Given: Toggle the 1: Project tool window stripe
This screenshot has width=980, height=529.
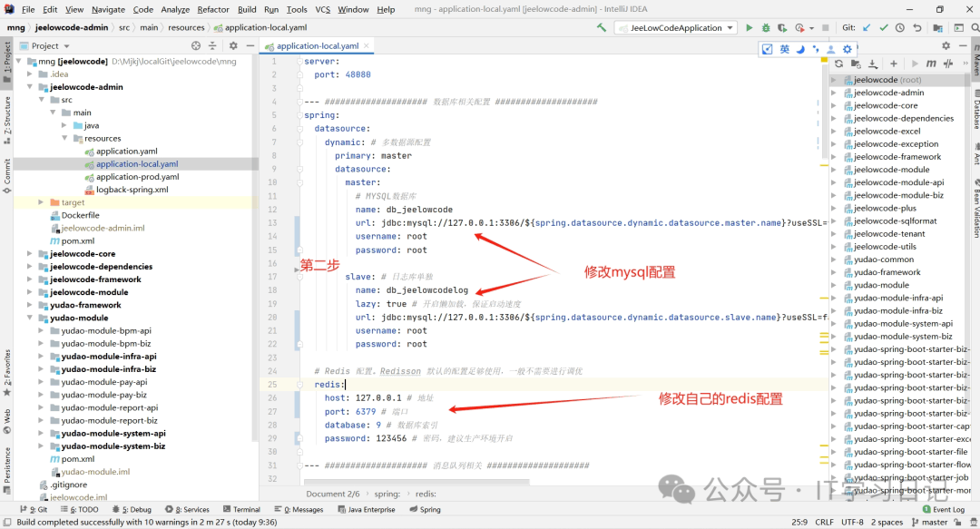Looking at the screenshot, I should (7, 62).
